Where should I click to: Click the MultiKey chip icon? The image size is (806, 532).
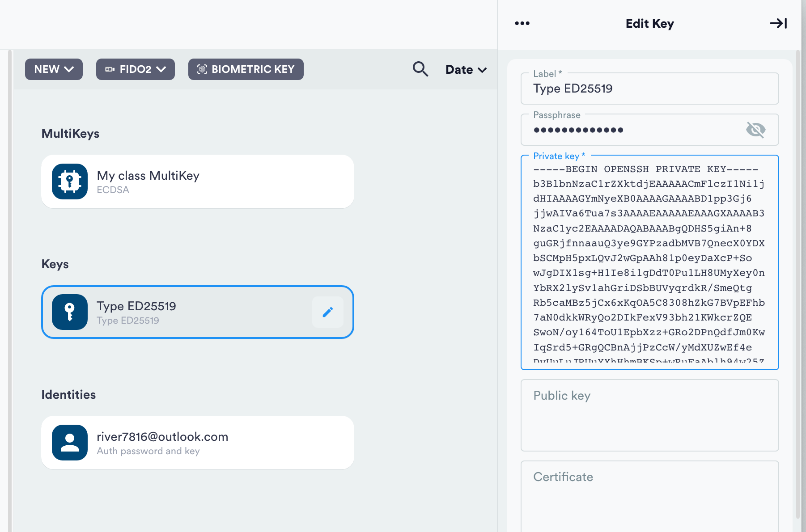click(70, 182)
